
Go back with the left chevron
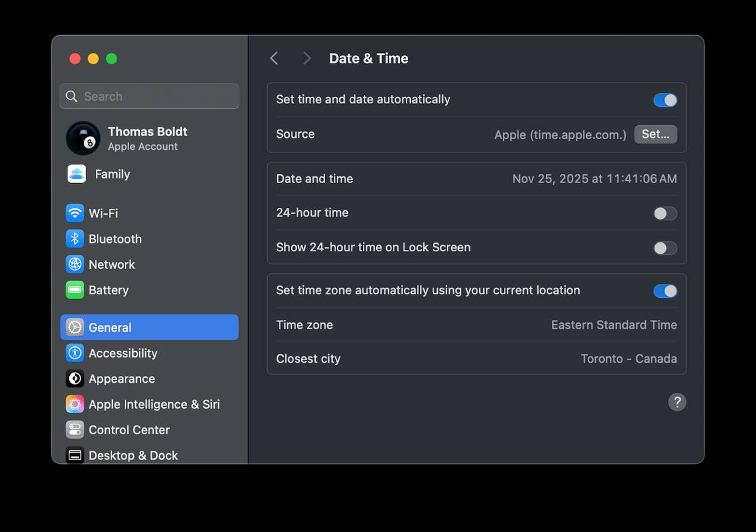coord(274,59)
